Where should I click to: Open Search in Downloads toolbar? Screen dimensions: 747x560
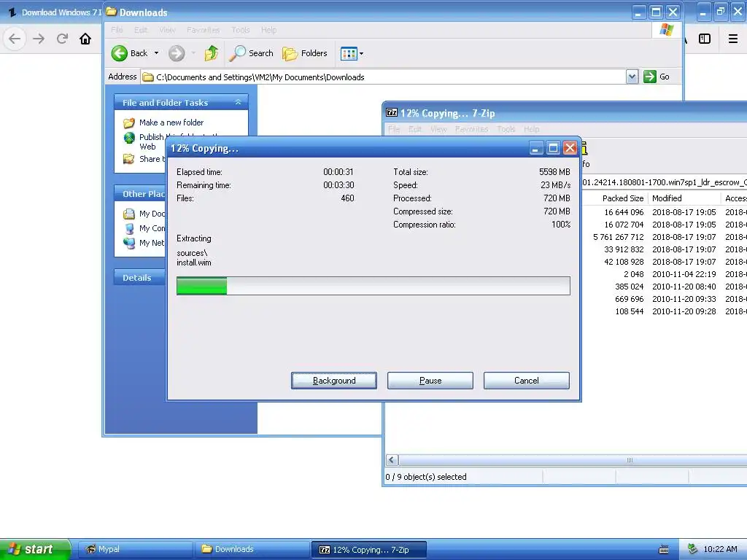tap(251, 53)
